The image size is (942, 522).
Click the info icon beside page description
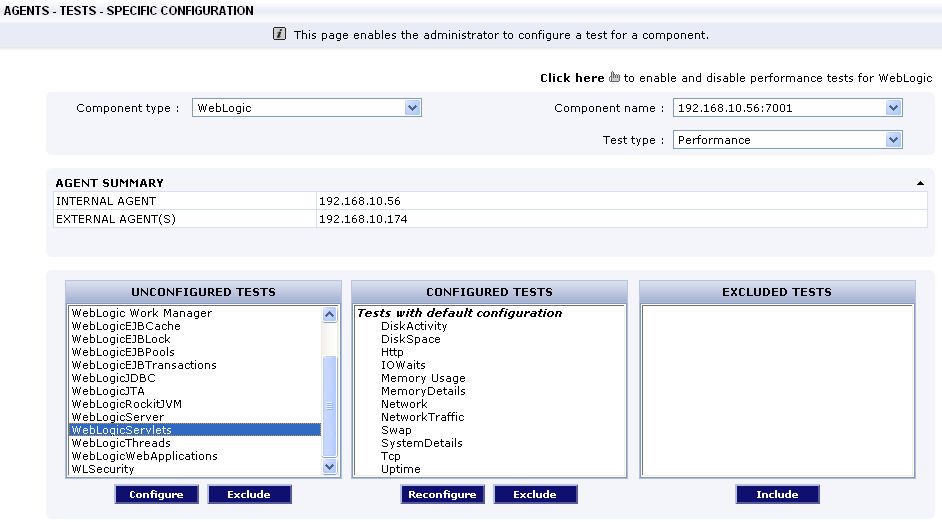pos(279,34)
